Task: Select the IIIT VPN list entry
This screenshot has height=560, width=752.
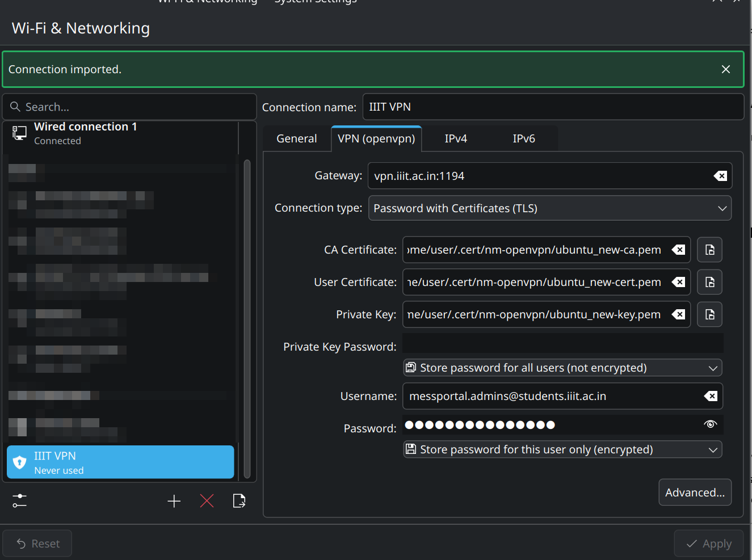Action: point(120,462)
